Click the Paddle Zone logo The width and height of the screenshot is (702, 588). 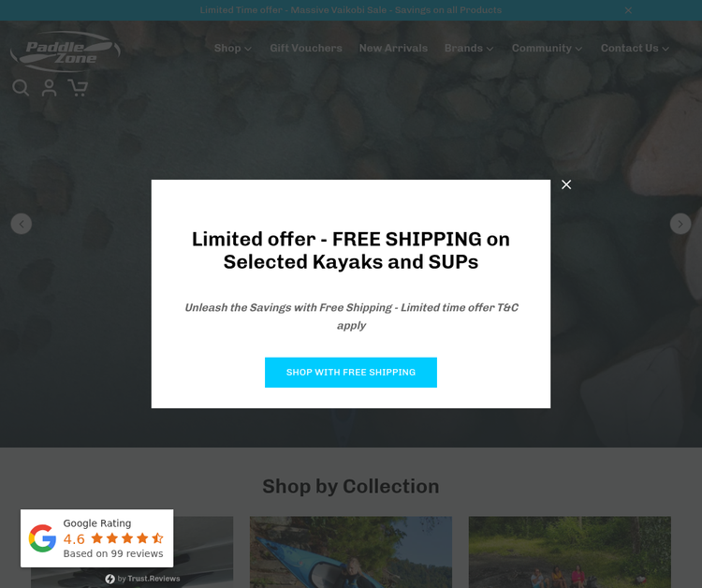66,51
